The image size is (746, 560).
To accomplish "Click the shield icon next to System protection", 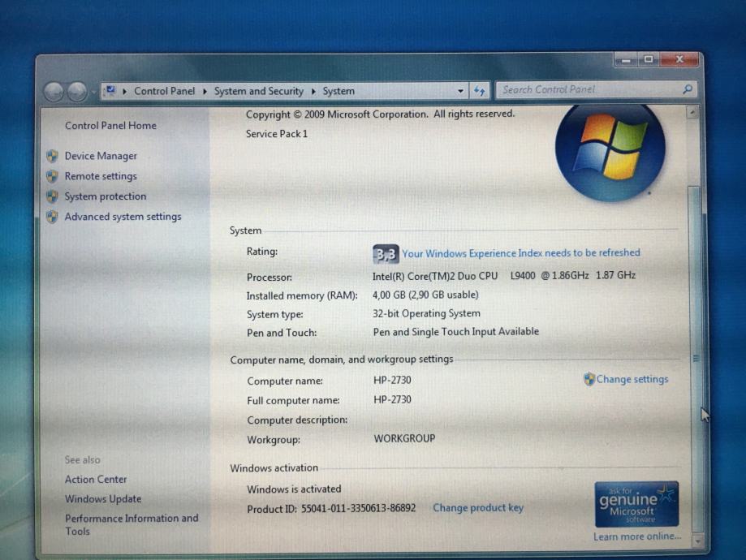I will tap(52, 196).
